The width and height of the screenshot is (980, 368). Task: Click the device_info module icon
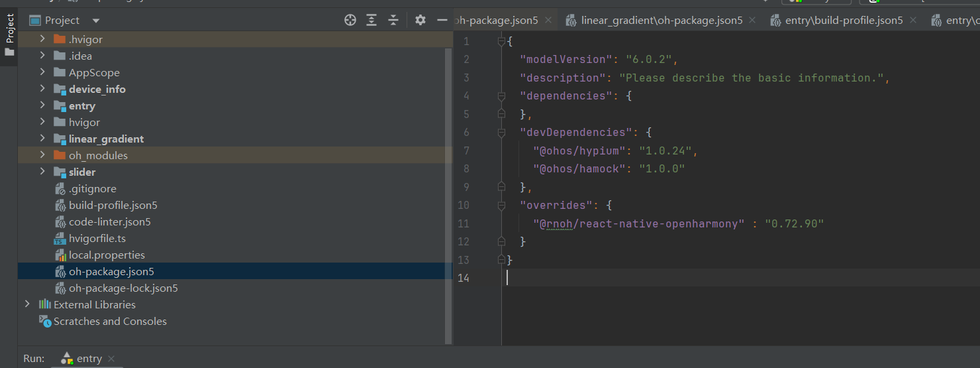pos(60,89)
